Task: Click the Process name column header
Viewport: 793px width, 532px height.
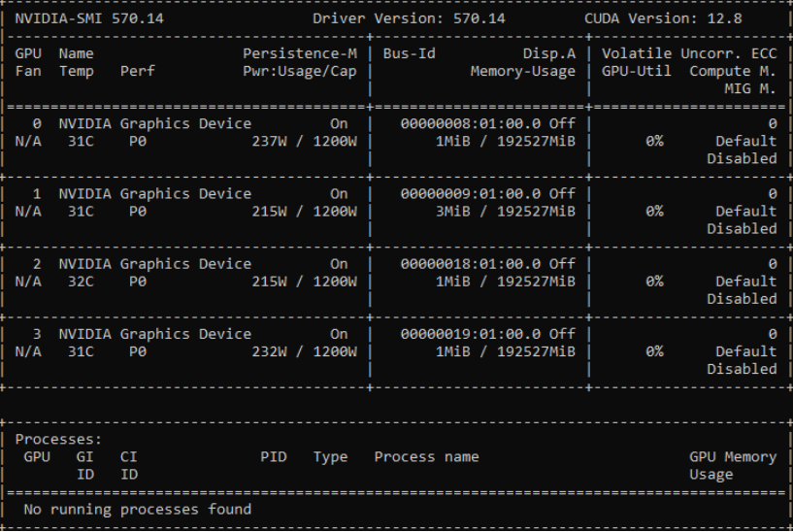Action: tap(426, 456)
